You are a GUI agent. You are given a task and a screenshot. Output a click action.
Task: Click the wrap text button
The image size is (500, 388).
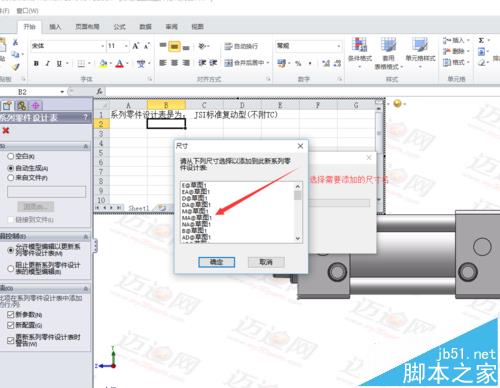tap(241, 46)
